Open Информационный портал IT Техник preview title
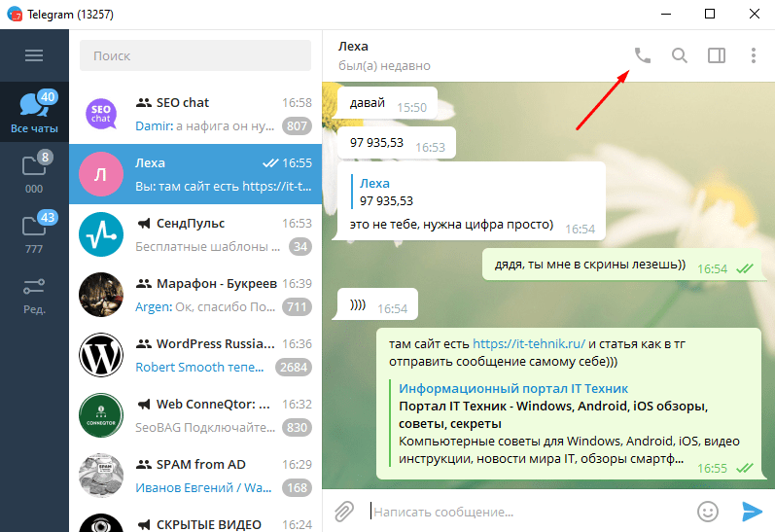 point(513,389)
